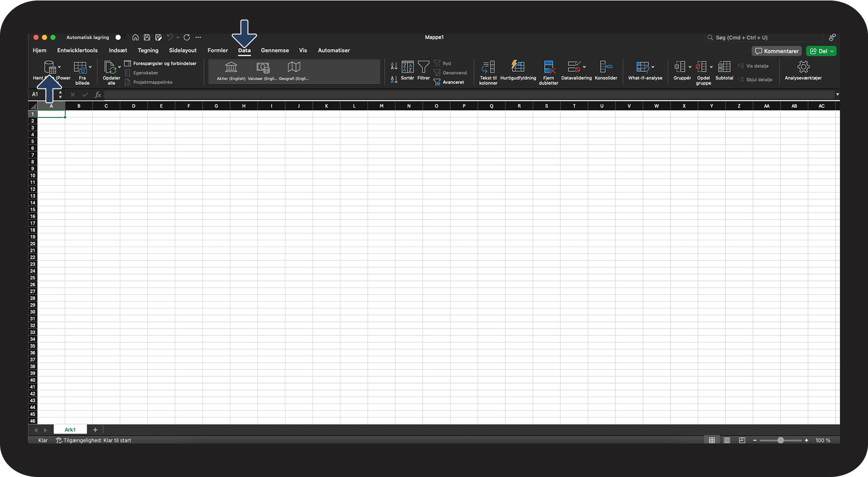This screenshot has height=477, width=868.
Task: Switch to page break preview view
Action: pos(742,440)
